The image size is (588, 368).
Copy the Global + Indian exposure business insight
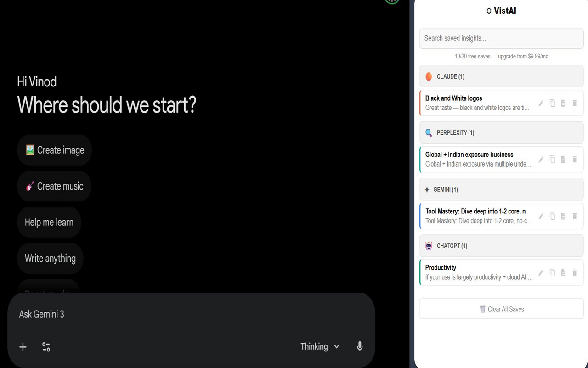click(x=552, y=160)
